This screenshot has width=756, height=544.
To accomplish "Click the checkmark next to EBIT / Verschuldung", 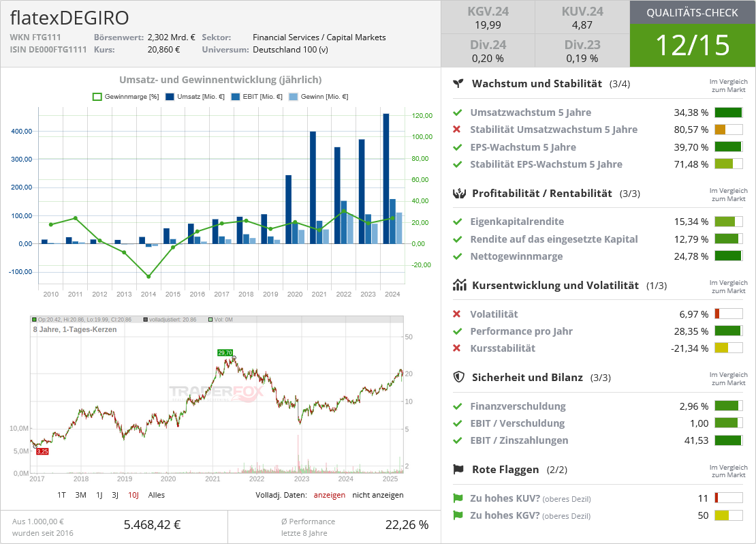I will 457,423.
